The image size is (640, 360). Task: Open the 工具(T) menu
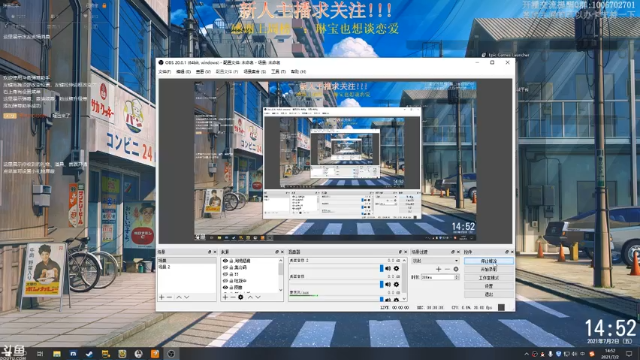278,72
